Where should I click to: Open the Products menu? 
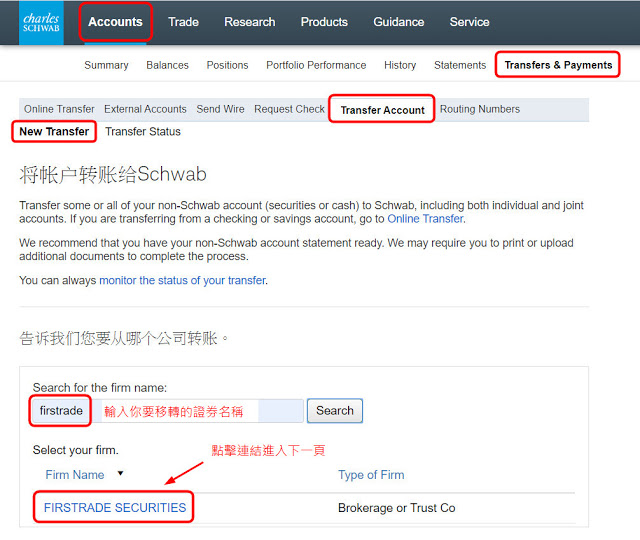point(324,22)
